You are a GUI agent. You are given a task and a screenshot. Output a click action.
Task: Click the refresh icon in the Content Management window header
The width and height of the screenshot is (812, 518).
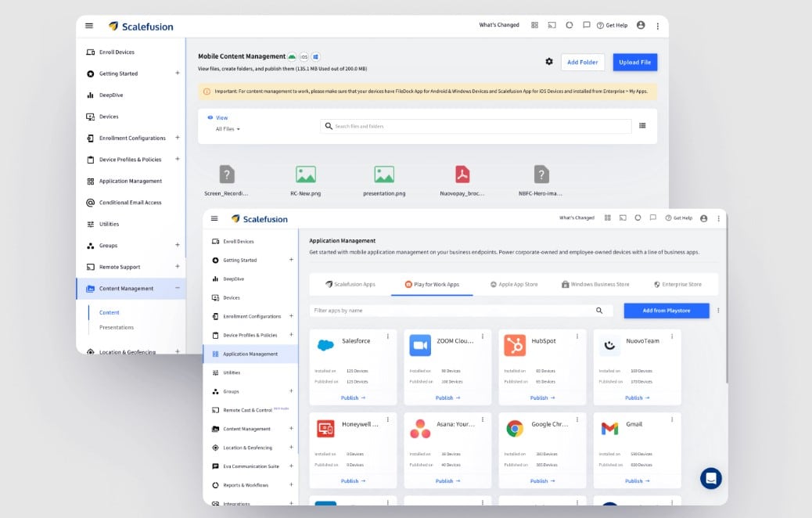coord(569,25)
